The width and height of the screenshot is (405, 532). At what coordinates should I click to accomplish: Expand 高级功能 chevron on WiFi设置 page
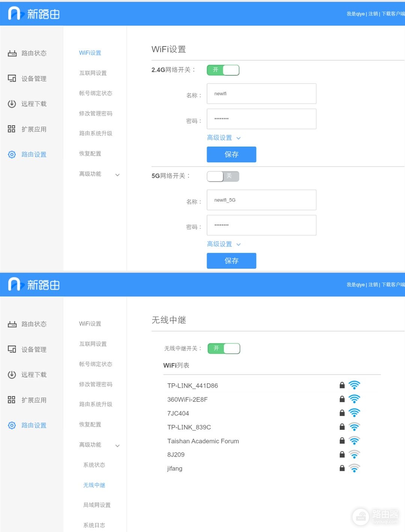click(117, 175)
